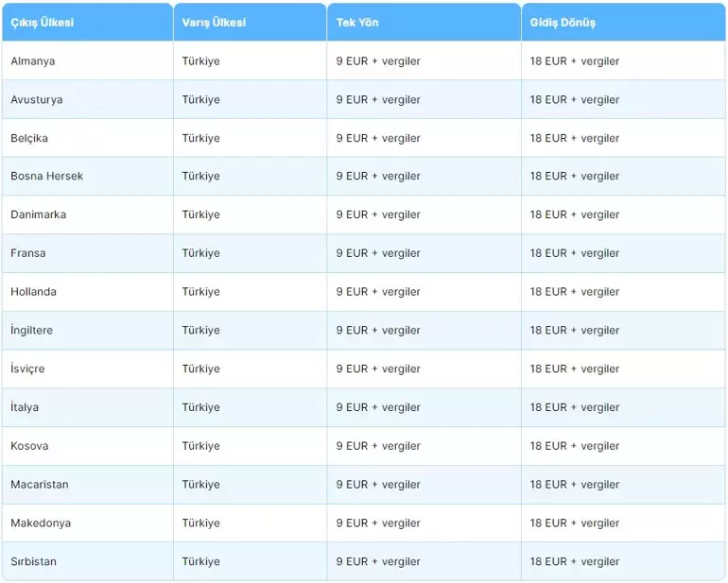Click the 18 EUR price for İtalya
Viewport: 728px width, 583px height.
coord(575,407)
